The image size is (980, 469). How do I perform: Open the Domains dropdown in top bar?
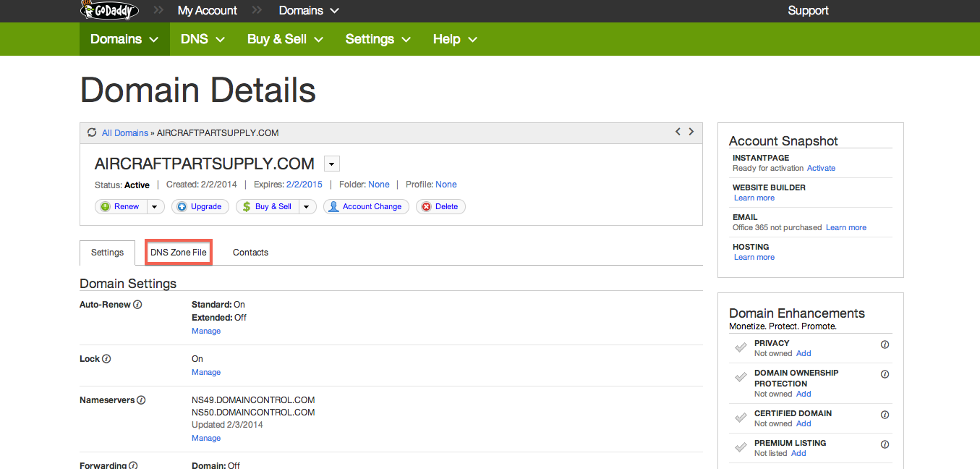[309, 10]
